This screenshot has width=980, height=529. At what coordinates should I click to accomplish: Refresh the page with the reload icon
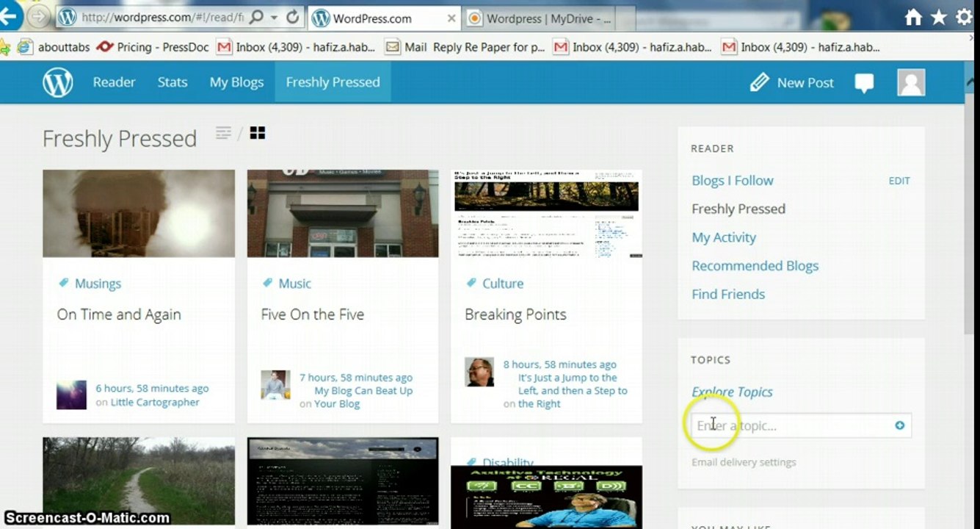(x=292, y=17)
